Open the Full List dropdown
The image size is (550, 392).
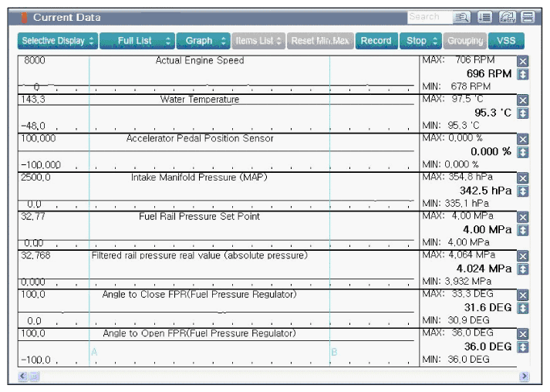138,41
